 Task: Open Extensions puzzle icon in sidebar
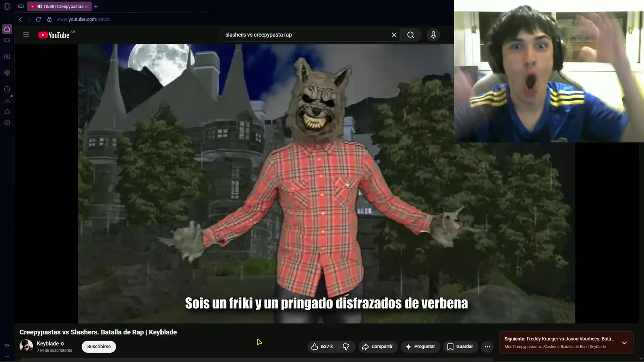click(7, 112)
